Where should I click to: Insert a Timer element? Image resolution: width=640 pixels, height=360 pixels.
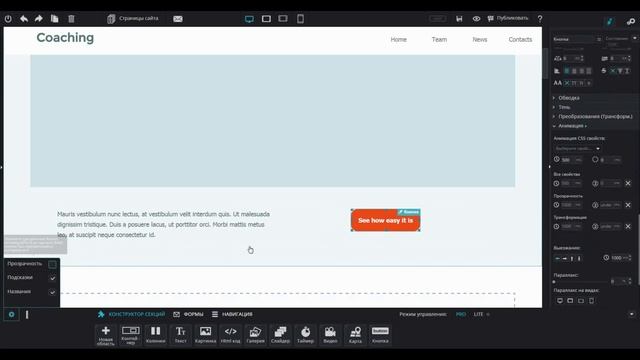click(305, 336)
